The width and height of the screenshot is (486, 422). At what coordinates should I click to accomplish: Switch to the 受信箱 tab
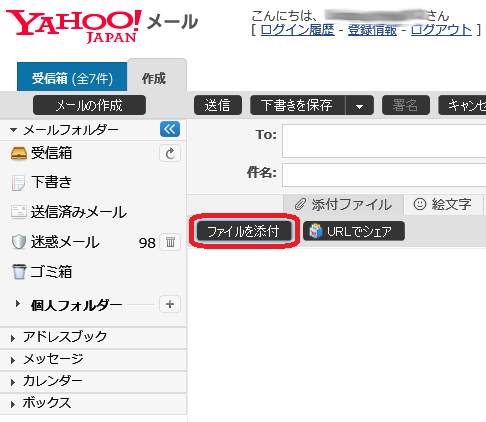(x=72, y=77)
